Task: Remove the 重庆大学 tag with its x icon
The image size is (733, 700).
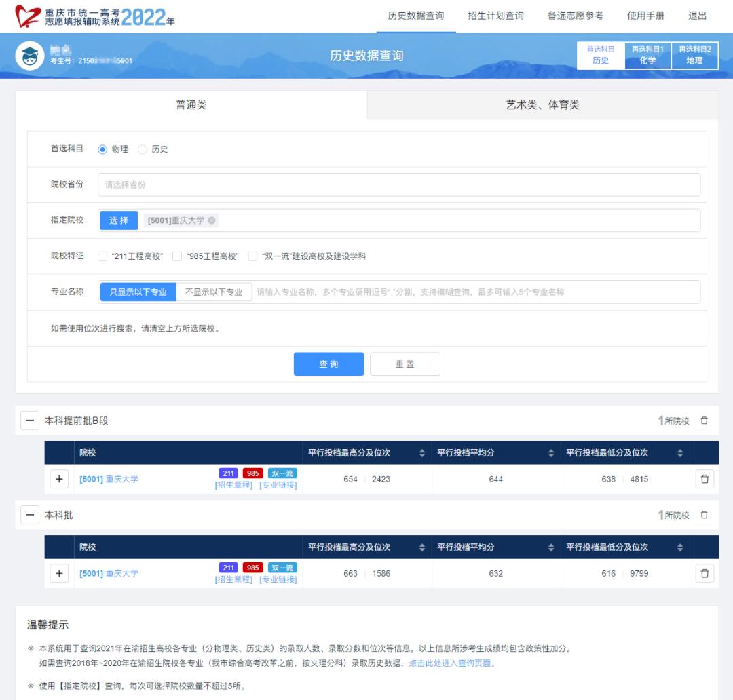Action: point(212,220)
